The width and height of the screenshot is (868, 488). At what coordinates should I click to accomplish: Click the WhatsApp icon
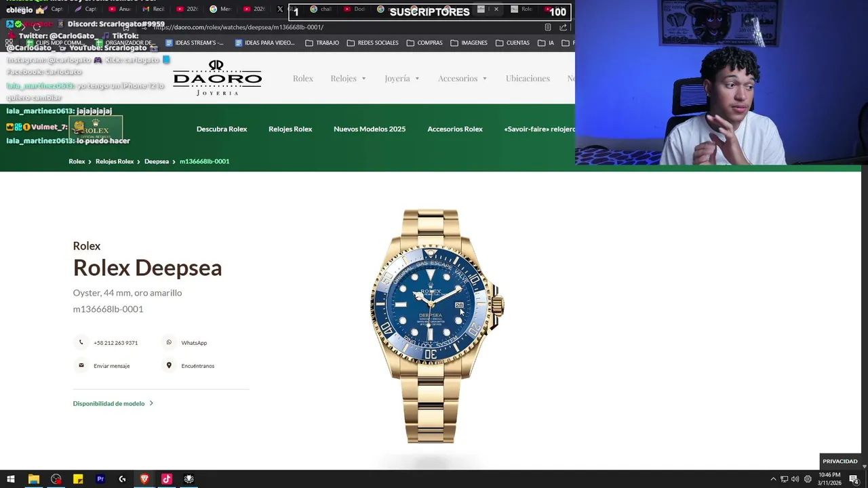coord(169,343)
